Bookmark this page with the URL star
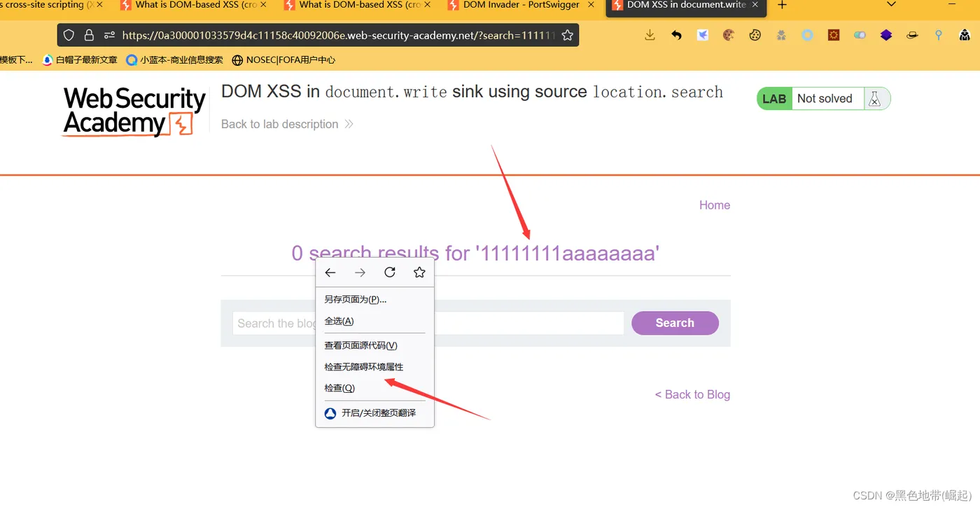 pos(568,35)
